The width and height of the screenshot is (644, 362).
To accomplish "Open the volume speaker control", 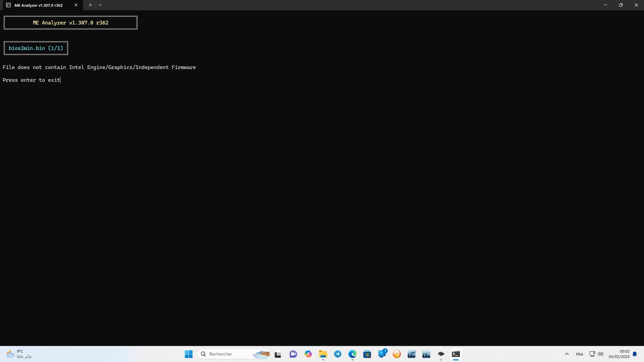I will 600,354.
